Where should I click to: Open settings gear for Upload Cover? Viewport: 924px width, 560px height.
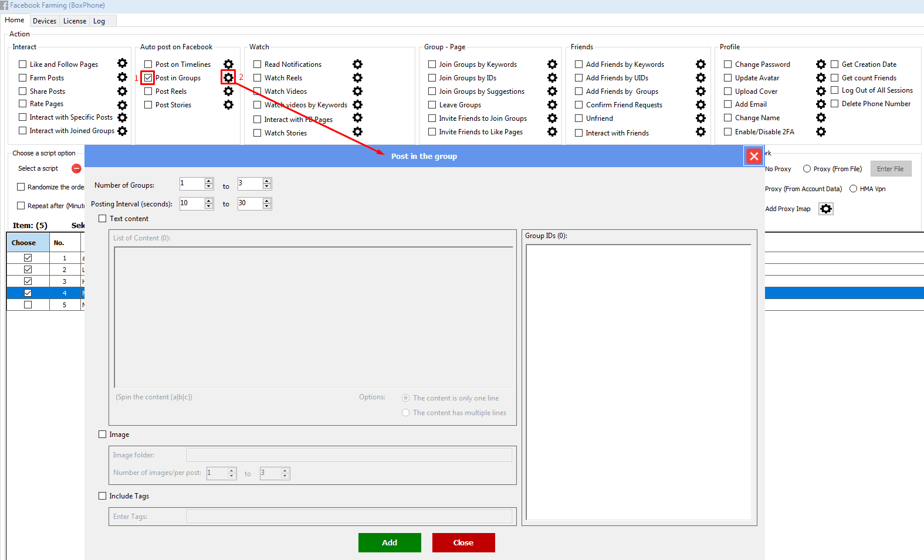(821, 91)
